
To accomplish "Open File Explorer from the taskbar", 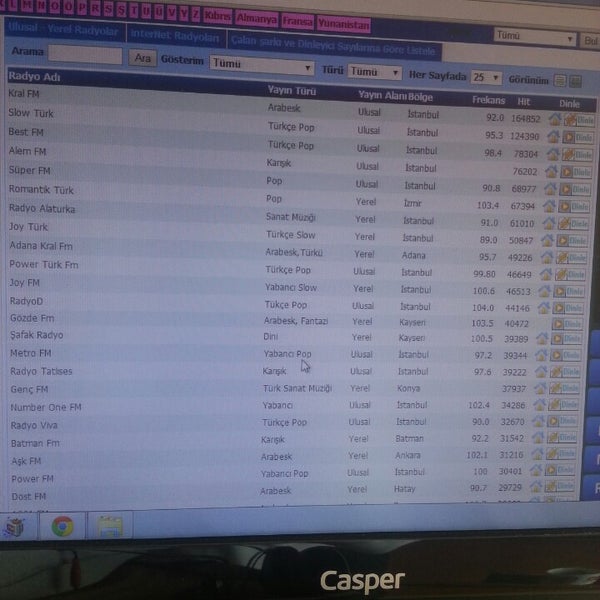I will 110,526.
